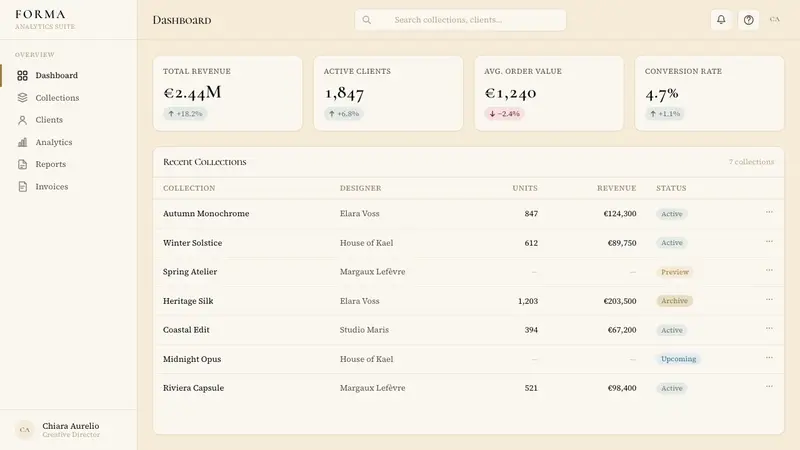
Task: Click the Invoices file icon
Action: click(22, 187)
